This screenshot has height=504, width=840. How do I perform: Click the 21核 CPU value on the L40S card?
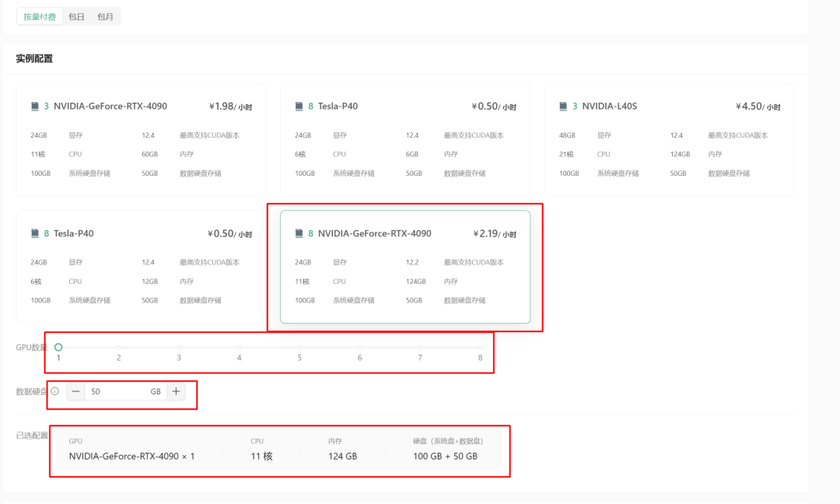click(x=566, y=154)
